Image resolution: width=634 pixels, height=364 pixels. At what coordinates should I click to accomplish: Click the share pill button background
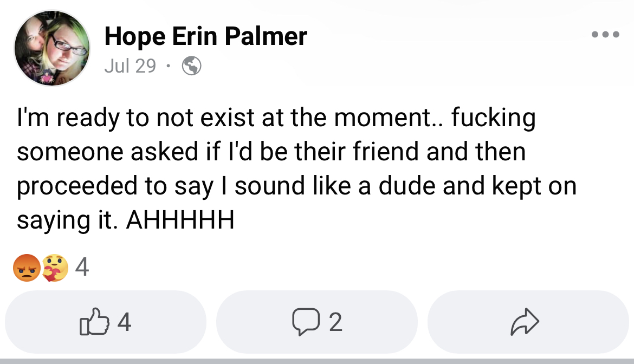pyautogui.click(x=528, y=322)
